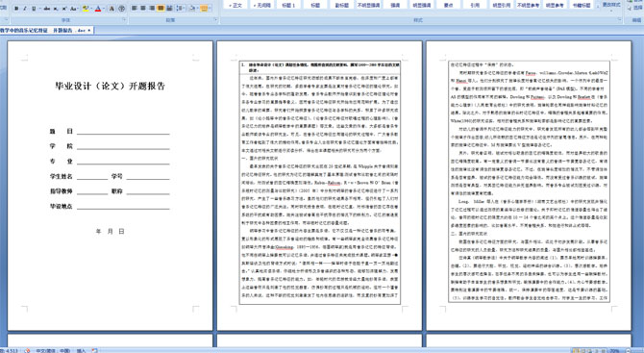Click the 插入 insert mode status indicator
Image resolution: width=644 pixels, height=353 pixels.
81,350
